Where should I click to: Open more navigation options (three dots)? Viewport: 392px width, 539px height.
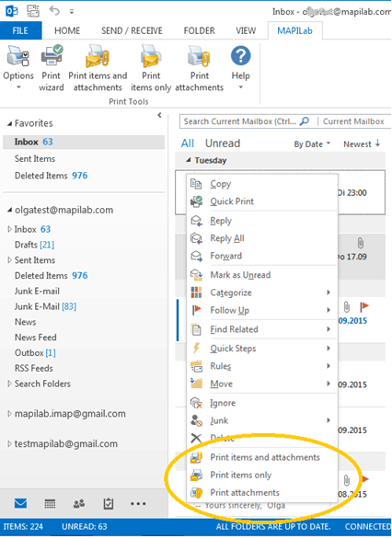(138, 504)
